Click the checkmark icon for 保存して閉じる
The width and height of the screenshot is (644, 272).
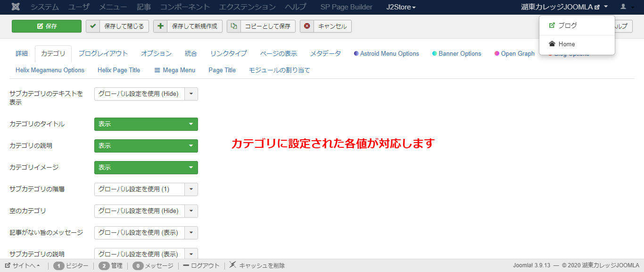93,26
